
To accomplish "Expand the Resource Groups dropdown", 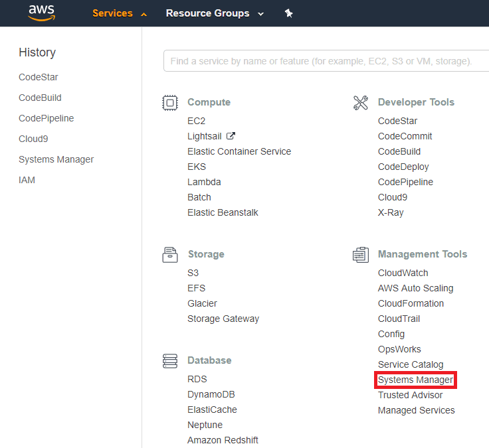I will point(215,13).
